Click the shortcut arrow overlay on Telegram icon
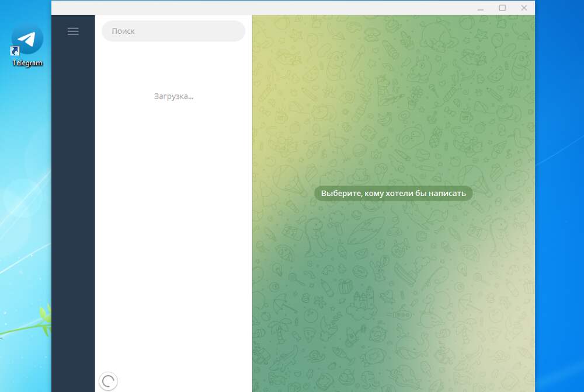The height and width of the screenshot is (392, 584). click(16, 51)
